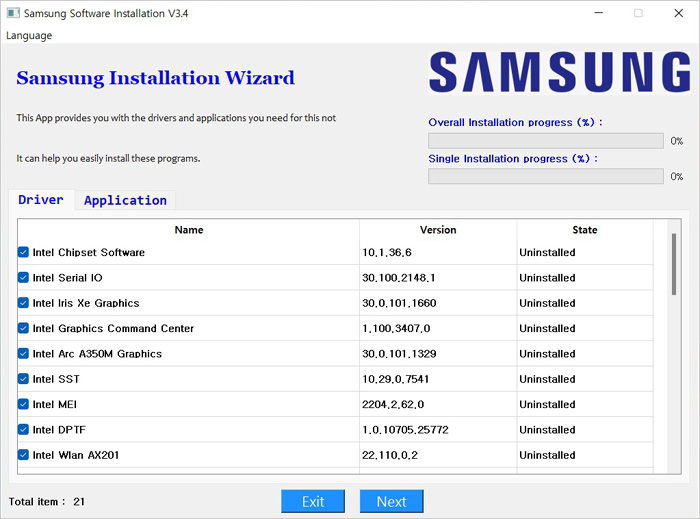Select 'Intel Arc A350M Graphics' row name
The image size is (700, 519).
(97, 354)
